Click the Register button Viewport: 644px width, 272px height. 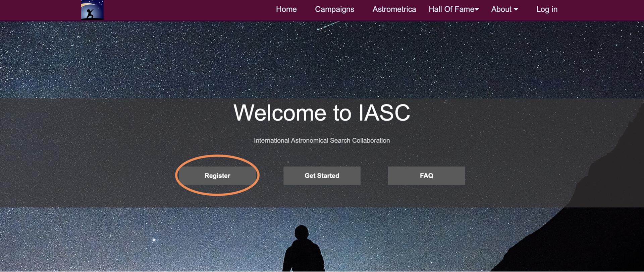coord(217,176)
